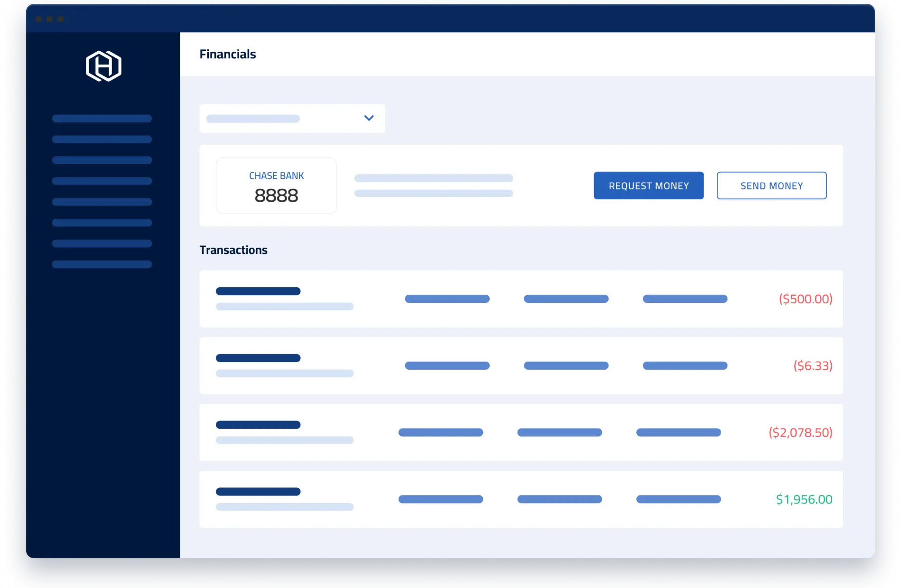Select the fifth sidebar navigation item
Image resolution: width=901 pixels, height=588 pixels.
pos(102,202)
